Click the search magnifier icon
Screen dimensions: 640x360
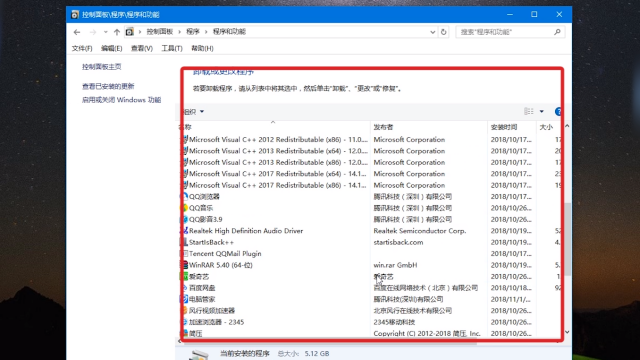[558, 32]
